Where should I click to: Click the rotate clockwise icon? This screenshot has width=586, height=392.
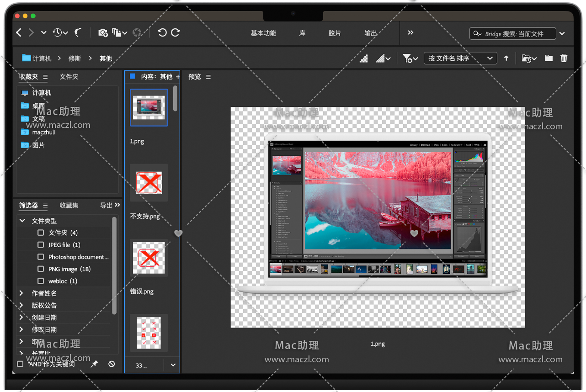176,32
